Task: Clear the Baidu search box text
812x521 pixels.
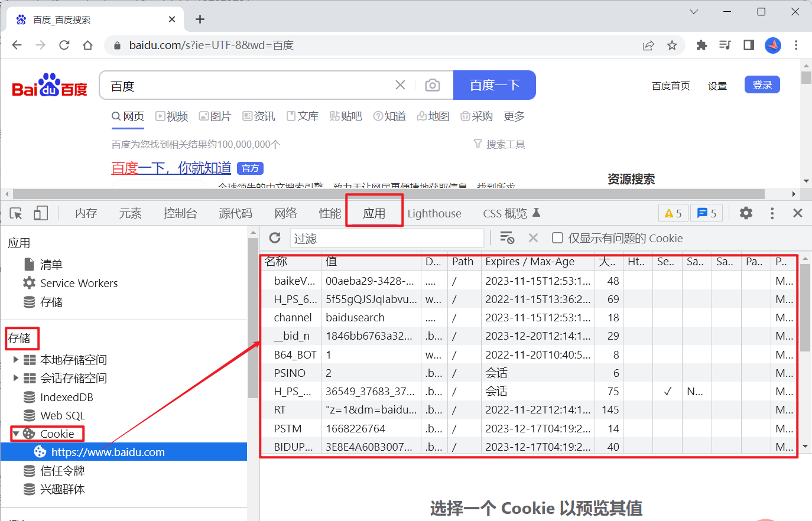Action: coord(400,85)
